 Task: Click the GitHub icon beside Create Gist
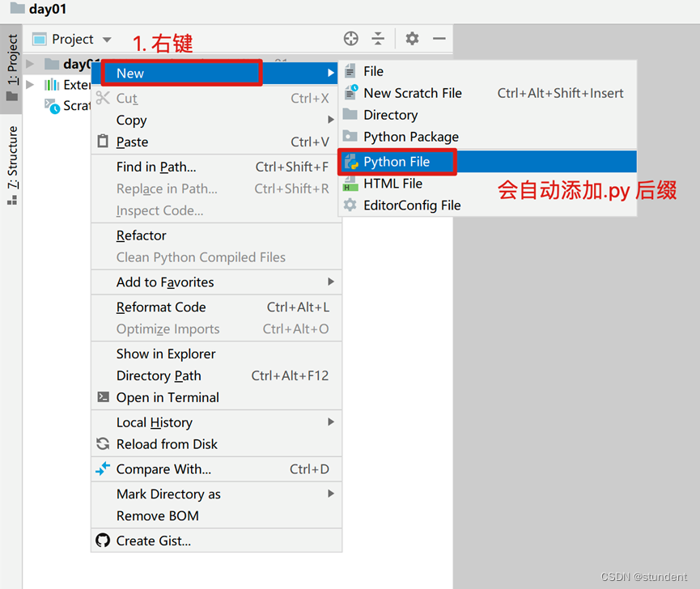pyautogui.click(x=103, y=540)
